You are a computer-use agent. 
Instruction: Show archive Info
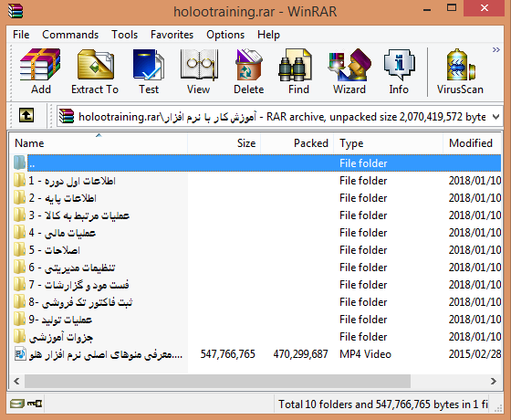point(399,65)
